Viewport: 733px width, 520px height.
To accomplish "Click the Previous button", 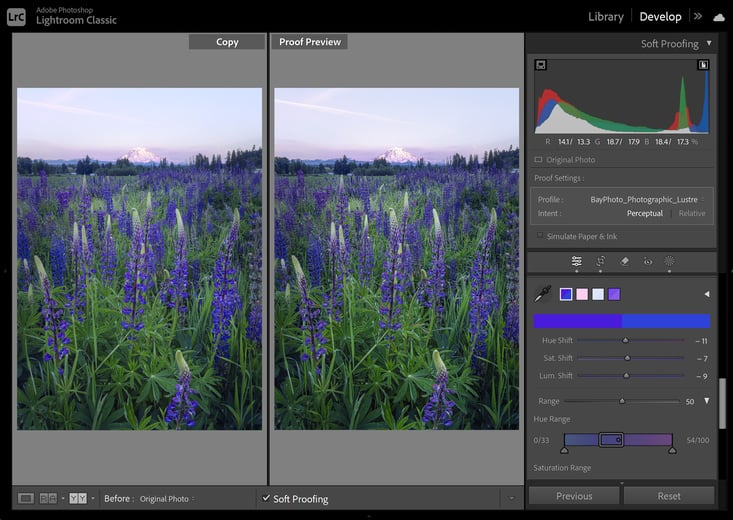I will pyautogui.click(x=574, y=496).
